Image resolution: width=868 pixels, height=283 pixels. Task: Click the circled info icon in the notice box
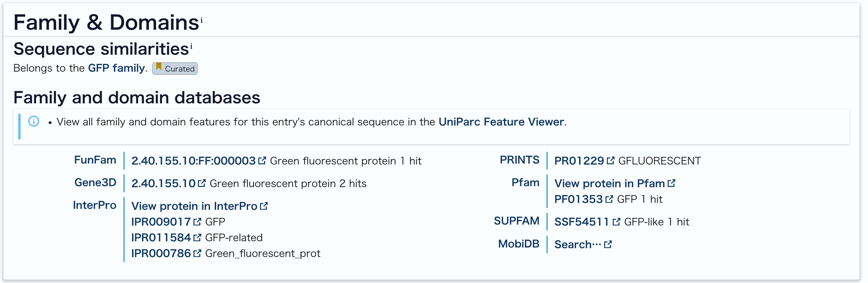pyautogui.click(x=34, y=121)
